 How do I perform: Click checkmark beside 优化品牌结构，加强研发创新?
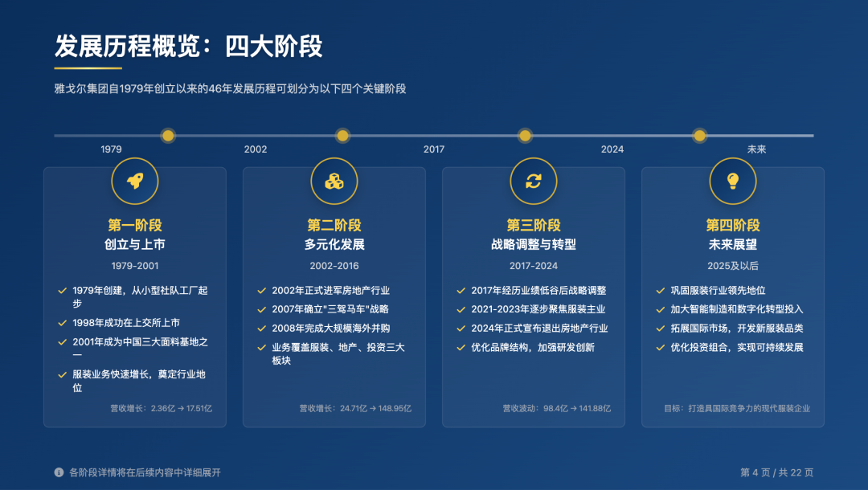pos(461,348)
